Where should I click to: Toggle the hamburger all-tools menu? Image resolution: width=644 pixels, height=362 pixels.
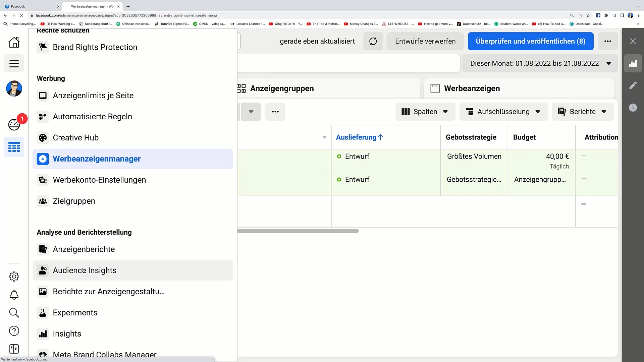14,63
